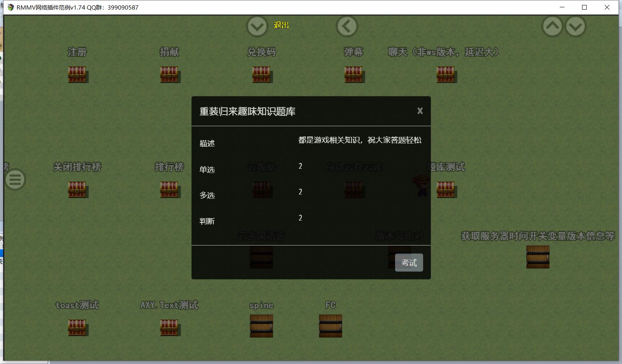Click the 获取服务器时间开关变量版本信息等 label

tap(538, 236)
